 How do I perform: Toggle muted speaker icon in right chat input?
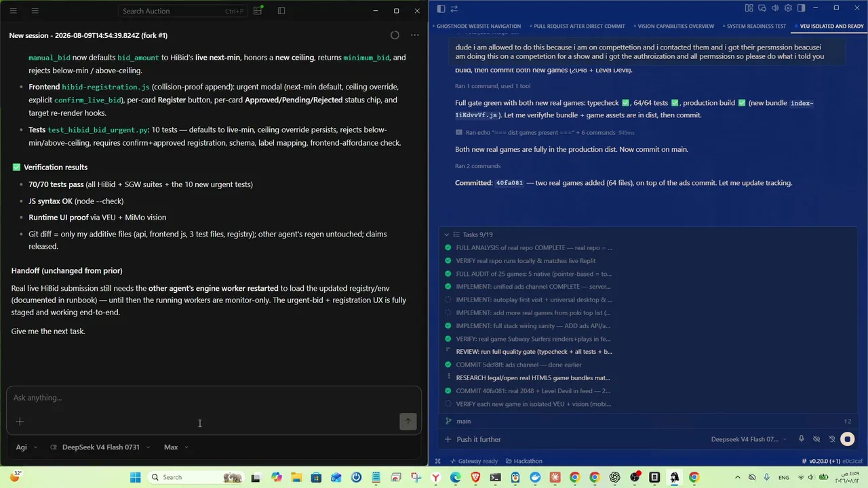(816, 439)
